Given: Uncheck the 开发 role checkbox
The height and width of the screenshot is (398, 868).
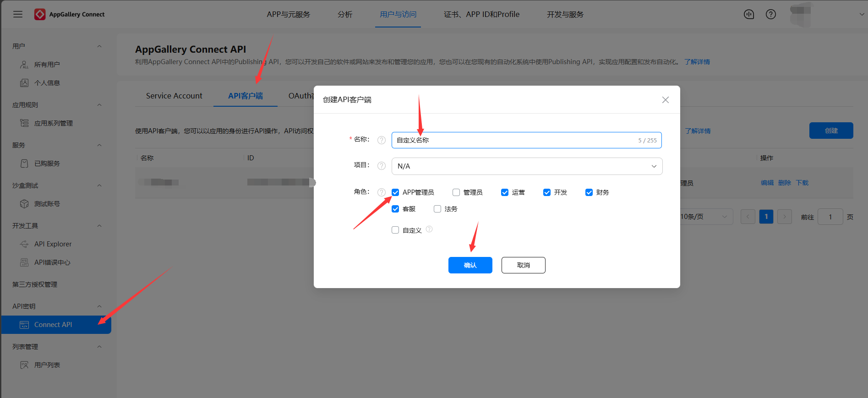Looking at the screenshot, I should pyautogui.click(x=547, y=192).
